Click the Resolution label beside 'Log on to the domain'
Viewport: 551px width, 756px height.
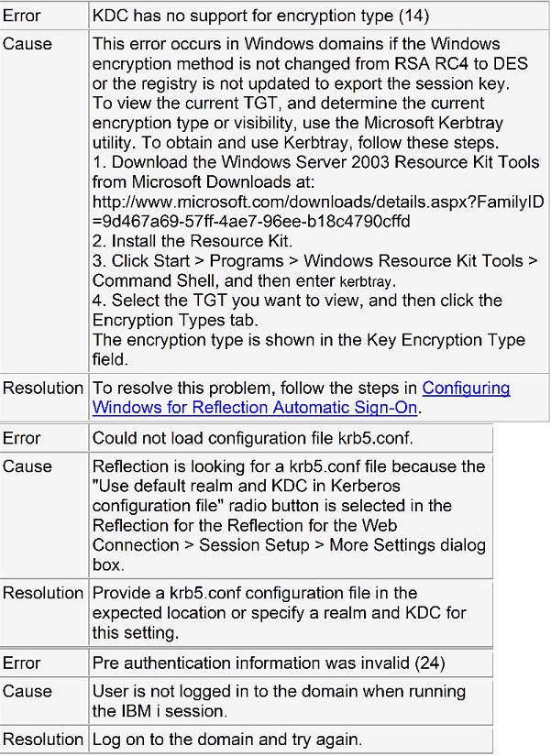[43, 740]
